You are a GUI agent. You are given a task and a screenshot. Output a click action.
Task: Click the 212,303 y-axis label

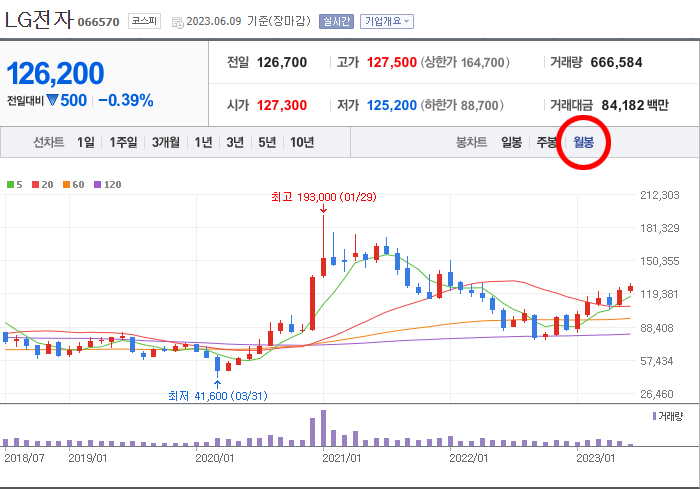click(x=660, y=195)
